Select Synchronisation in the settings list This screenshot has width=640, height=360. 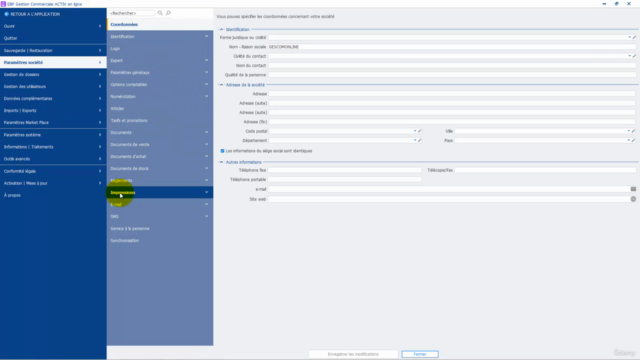(160, 240)
